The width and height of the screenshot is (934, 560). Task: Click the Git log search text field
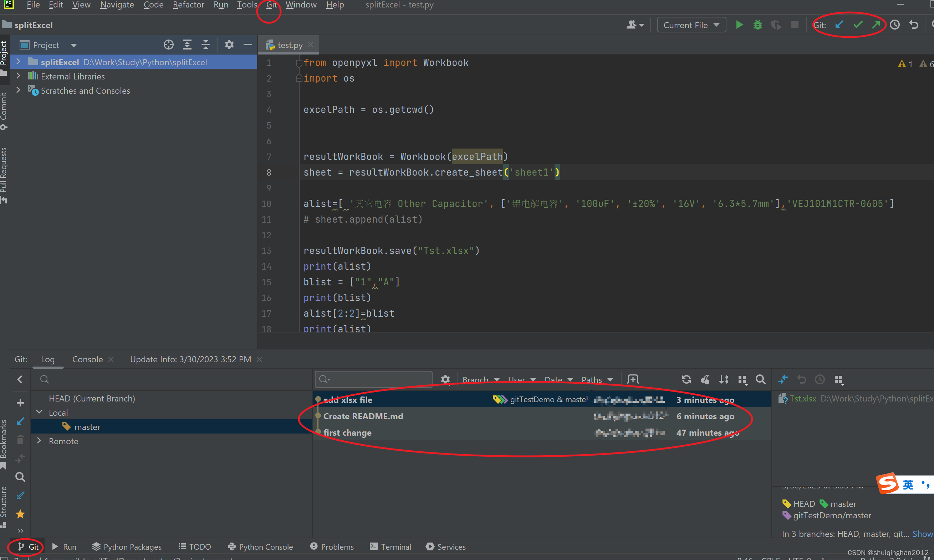coord(378,379)
